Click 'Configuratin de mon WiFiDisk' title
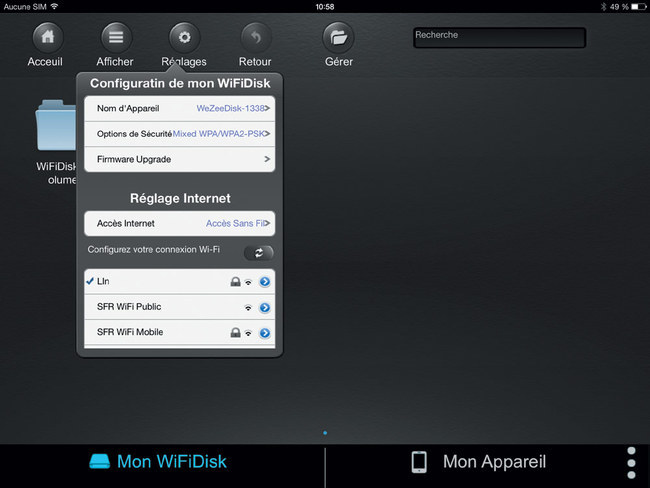The height and width of the screenshot is (488, 650). click(180, 83)
